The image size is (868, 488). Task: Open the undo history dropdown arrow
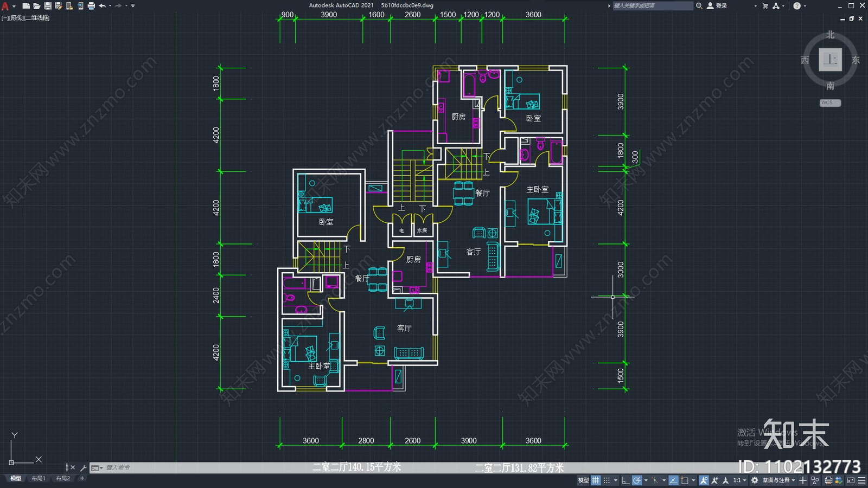(110, 6)
